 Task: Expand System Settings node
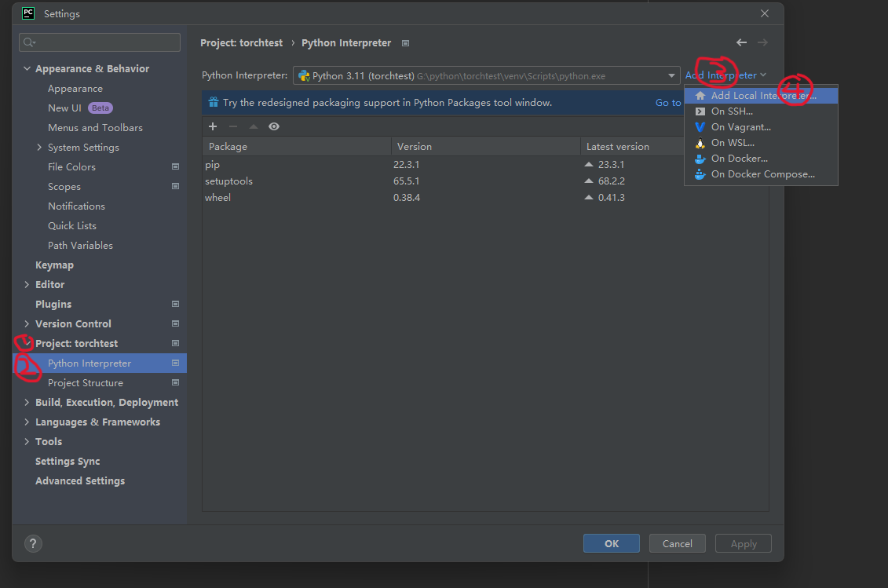click(x=39, y=148)
